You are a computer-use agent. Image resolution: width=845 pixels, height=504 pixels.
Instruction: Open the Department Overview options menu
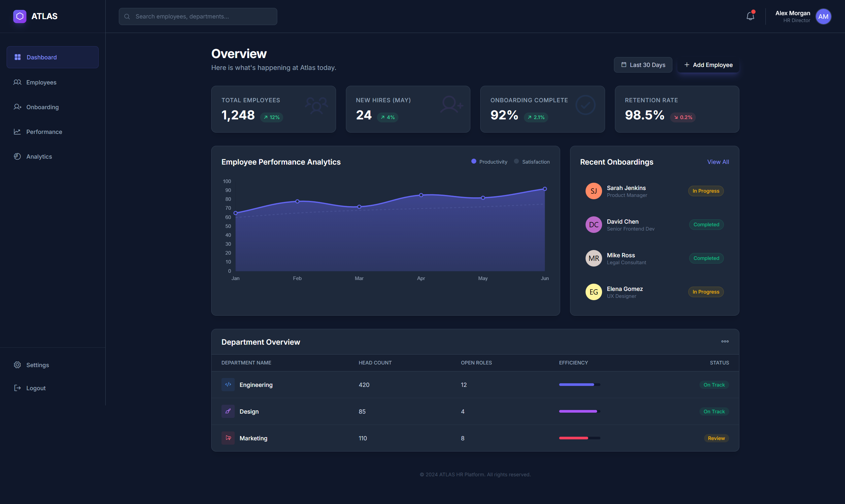click(x=725, y=341)
